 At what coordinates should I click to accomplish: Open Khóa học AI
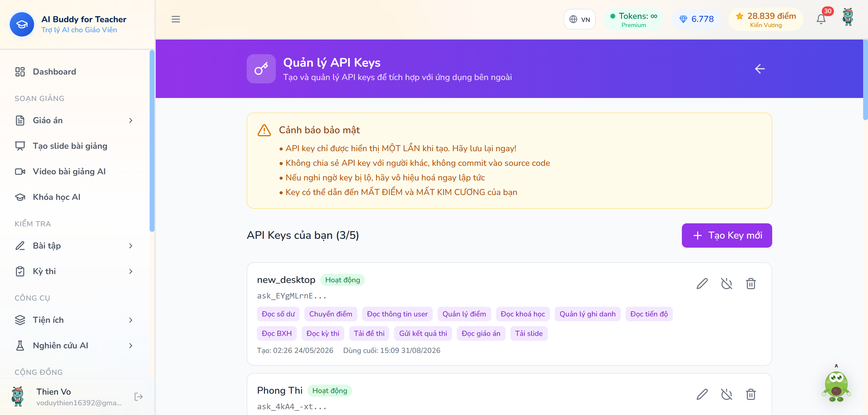[x=75, y=197]
